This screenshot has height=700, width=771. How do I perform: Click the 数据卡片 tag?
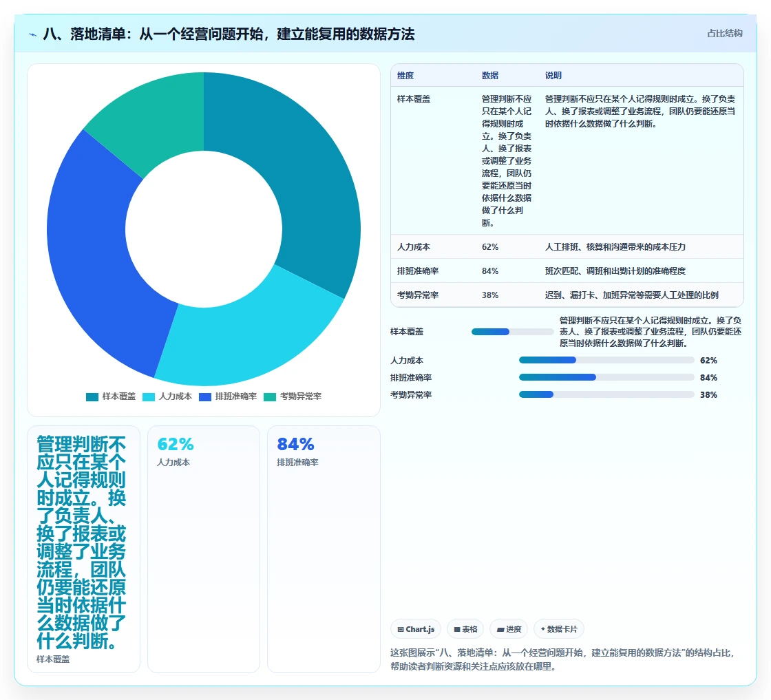point(558,629)
